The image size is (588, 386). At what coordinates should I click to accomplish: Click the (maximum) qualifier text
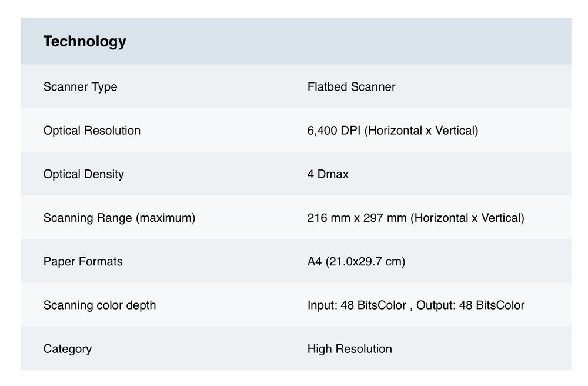(166, 218)
